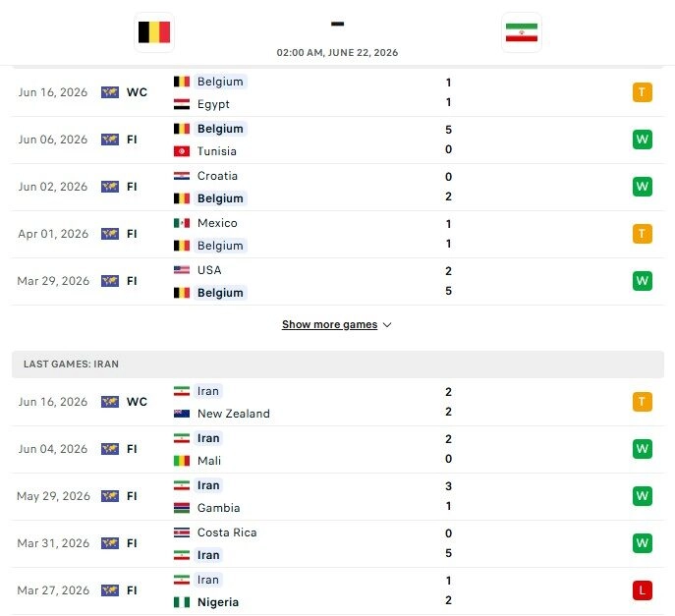Click the Egypt flag icon

182,104
